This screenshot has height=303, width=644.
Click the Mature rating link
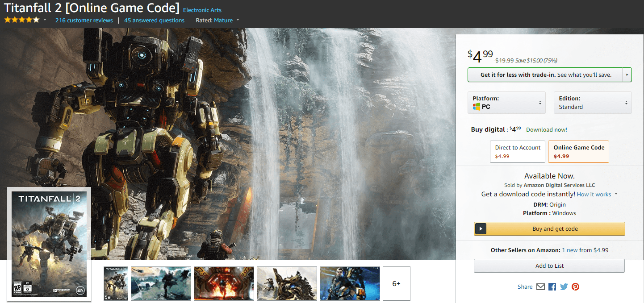[223, 20]
